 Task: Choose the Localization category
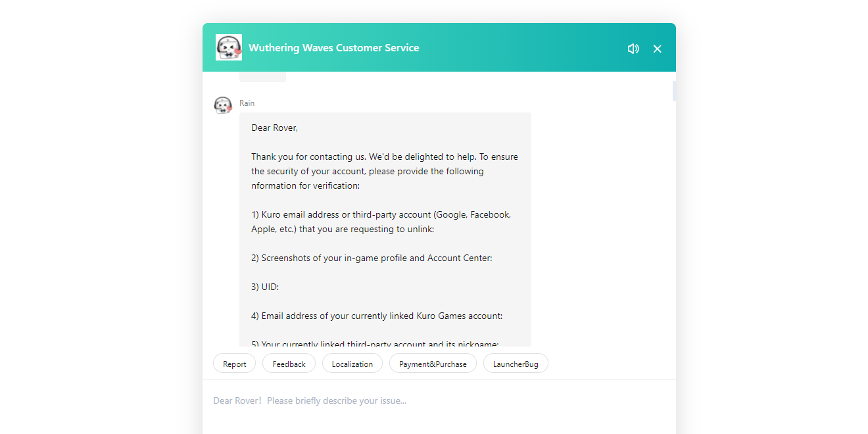(352, 363)
